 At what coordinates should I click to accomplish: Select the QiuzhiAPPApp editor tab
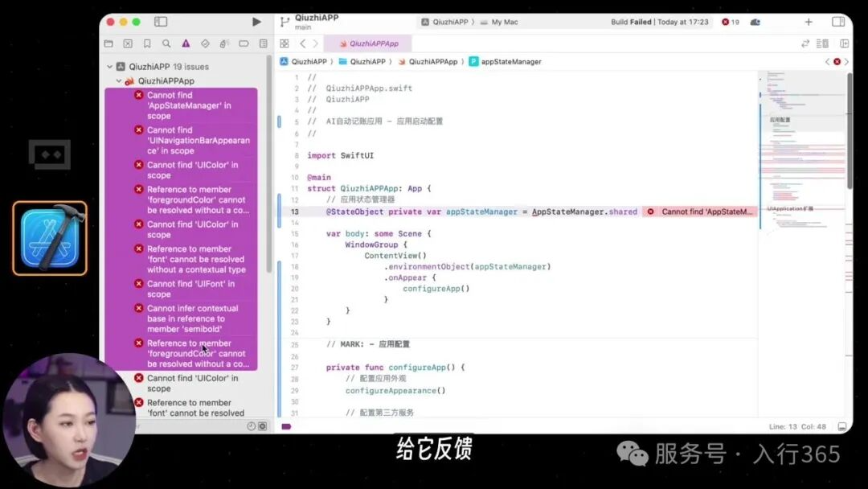point(373,43)
